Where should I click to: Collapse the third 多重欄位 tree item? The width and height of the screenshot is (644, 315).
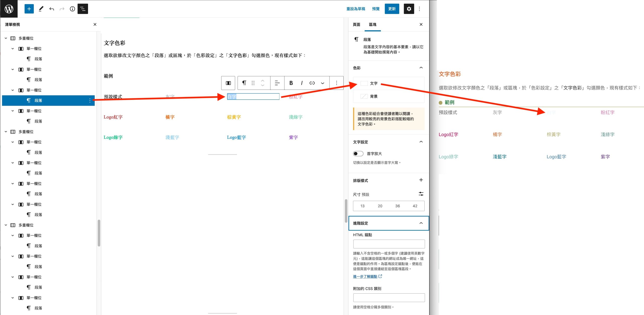tap(6, 225)
